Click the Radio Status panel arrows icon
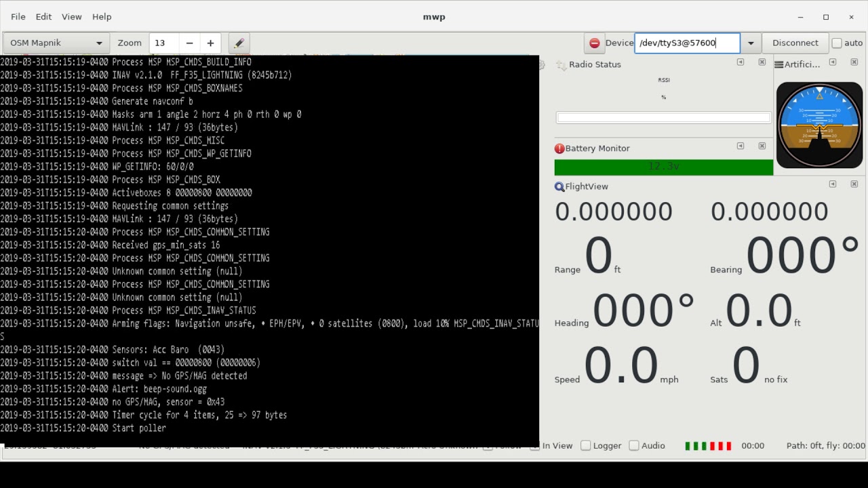The width and height of the screenshot is (868, 488). pos(561,65)
